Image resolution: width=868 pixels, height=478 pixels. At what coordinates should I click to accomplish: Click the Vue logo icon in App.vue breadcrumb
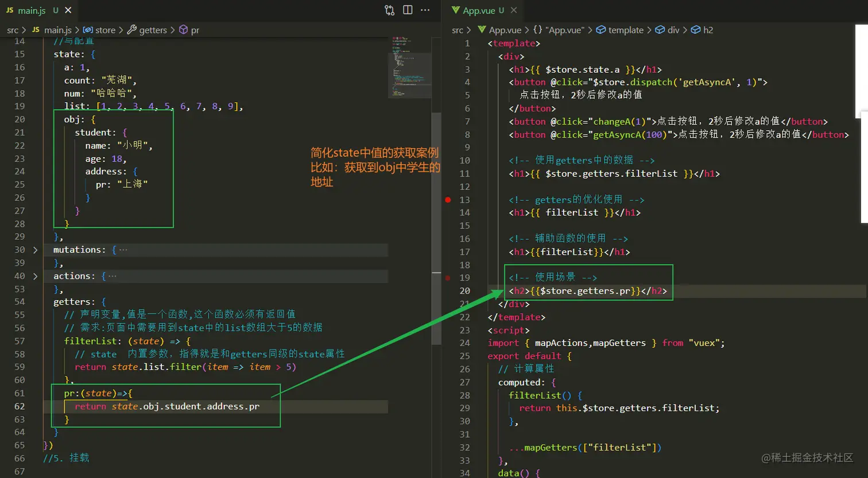point(481,30)
